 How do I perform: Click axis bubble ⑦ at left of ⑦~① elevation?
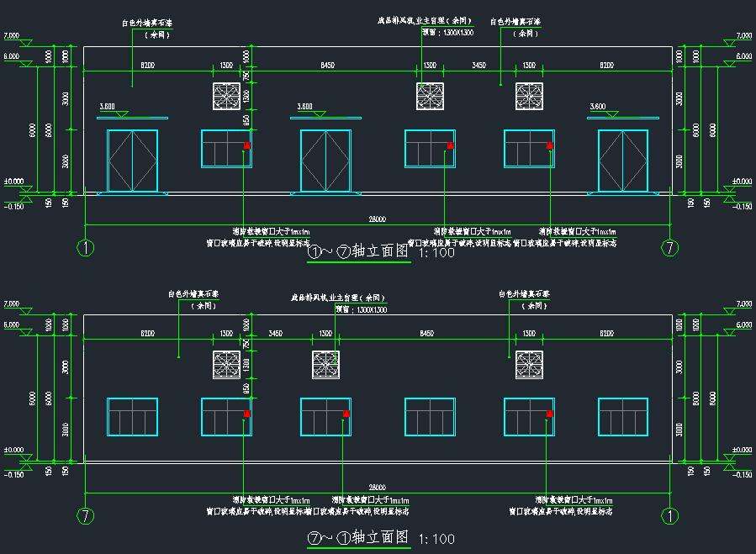pyautogui.click(x=85, y=516)
